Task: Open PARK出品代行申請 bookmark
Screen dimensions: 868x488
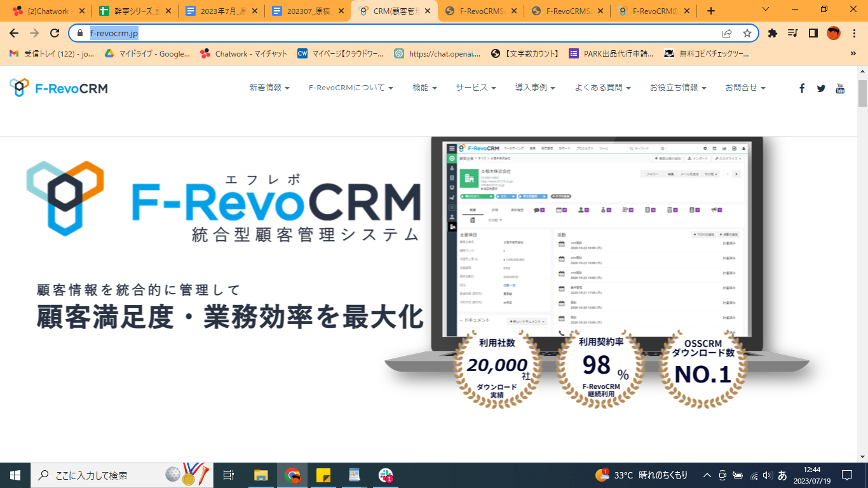Action: pos(611,54)
